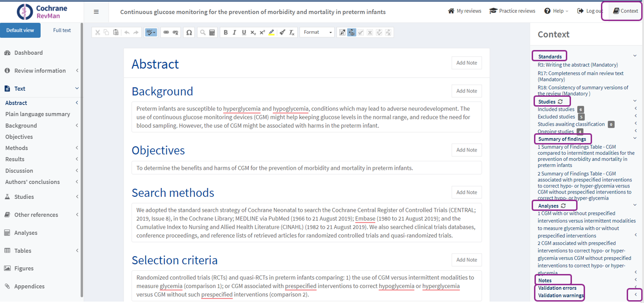Click the hamburger menu icon
Viewport: 644px width, 303px height.
96,12
